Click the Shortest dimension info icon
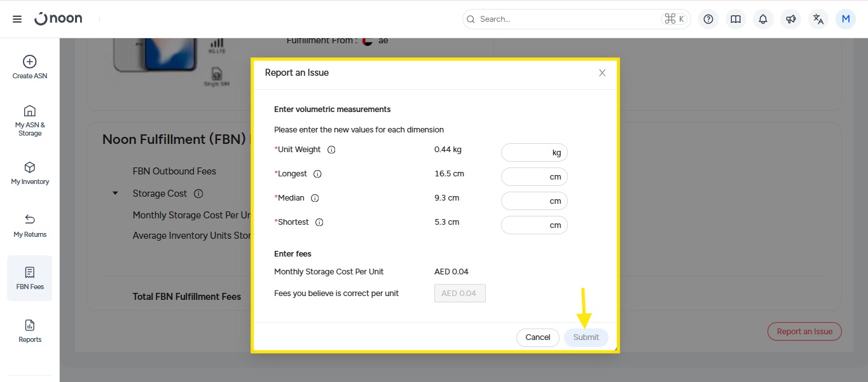 click(319, 222)
